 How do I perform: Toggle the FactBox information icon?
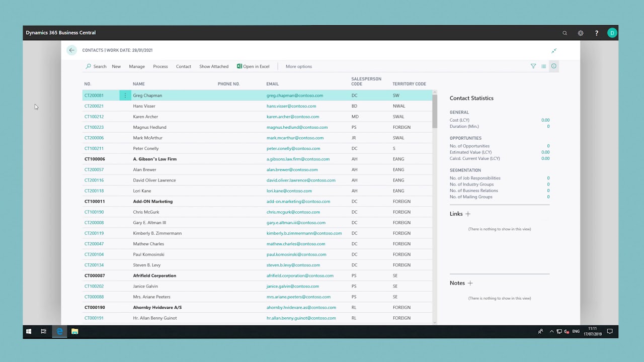[x=554, y=66]
